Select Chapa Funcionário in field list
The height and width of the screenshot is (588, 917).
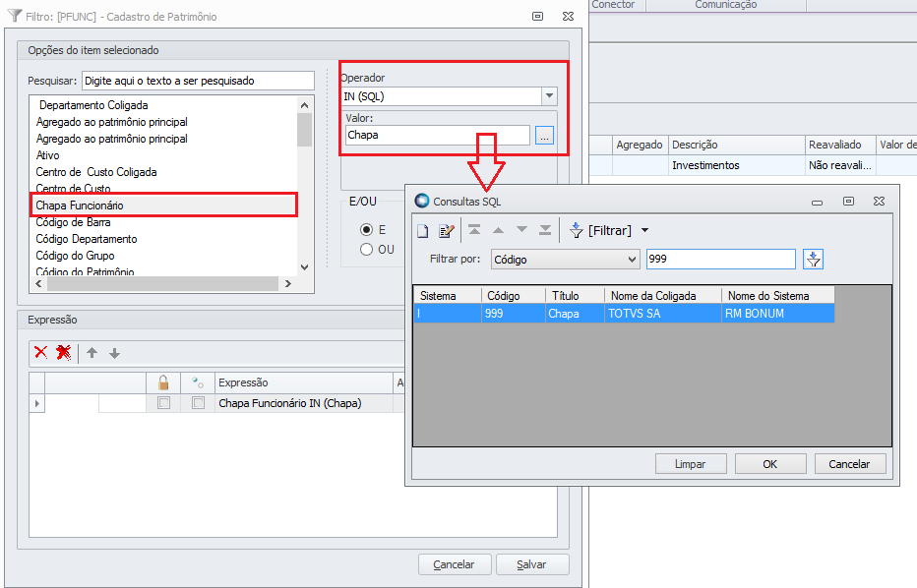tap(163, 206)
